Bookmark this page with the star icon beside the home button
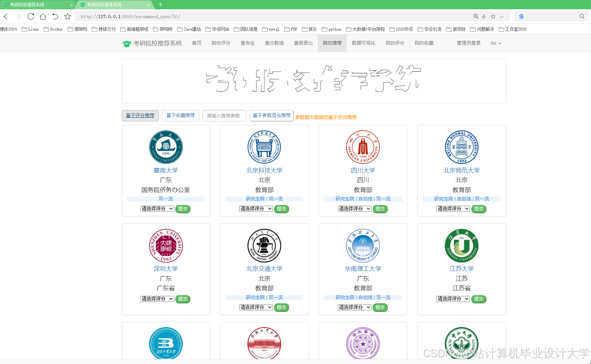Viewport: 591px width, 364px height. click(x=67, y=16)
